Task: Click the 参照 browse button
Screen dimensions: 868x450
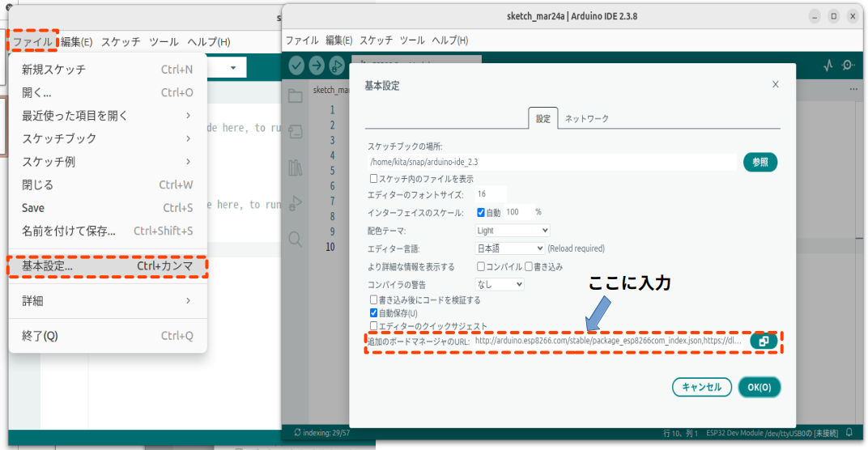Action: tap(760, 162)
